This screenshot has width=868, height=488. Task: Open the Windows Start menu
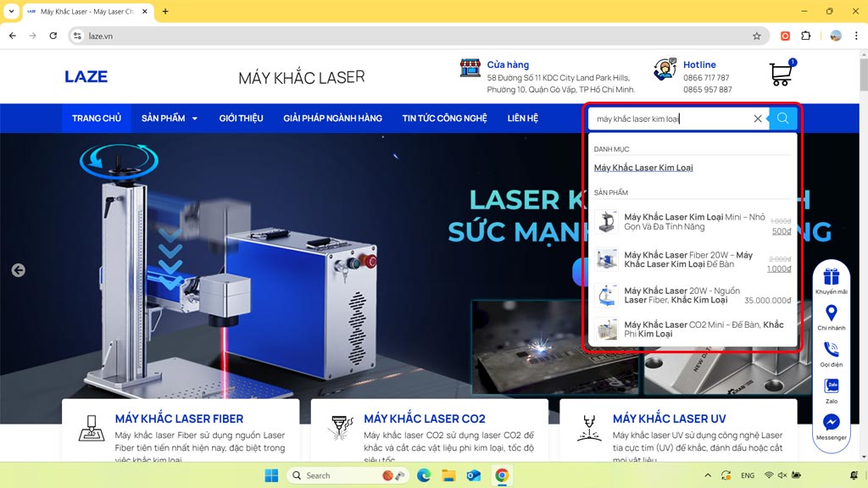271,475
